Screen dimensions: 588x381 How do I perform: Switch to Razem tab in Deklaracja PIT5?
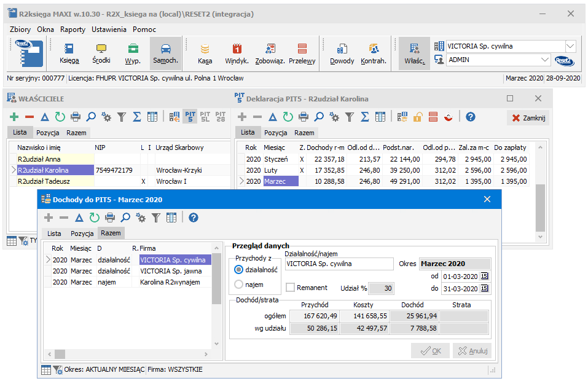pyautogui.click(x=304, y=133)
